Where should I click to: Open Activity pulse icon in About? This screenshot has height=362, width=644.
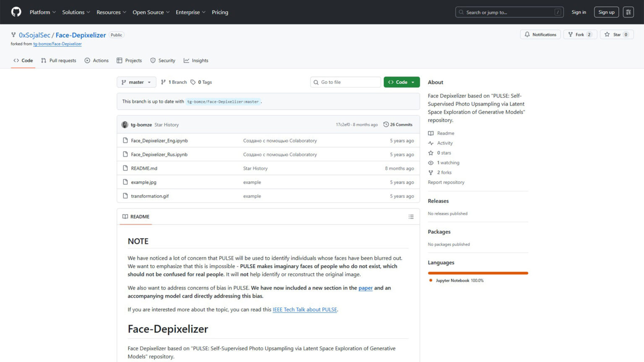coord(431,143)
